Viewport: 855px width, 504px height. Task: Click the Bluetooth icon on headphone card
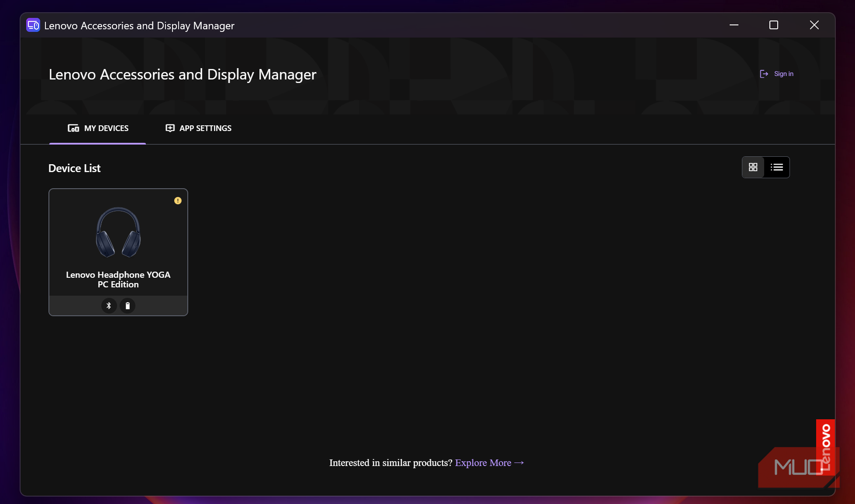tap(109, 306)
